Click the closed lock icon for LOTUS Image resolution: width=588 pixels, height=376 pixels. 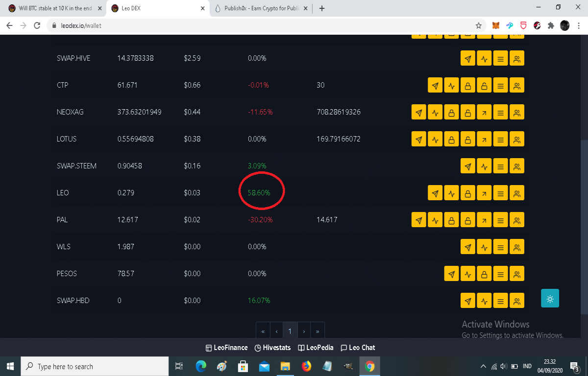pyautogui.click(x=452, y=139)
